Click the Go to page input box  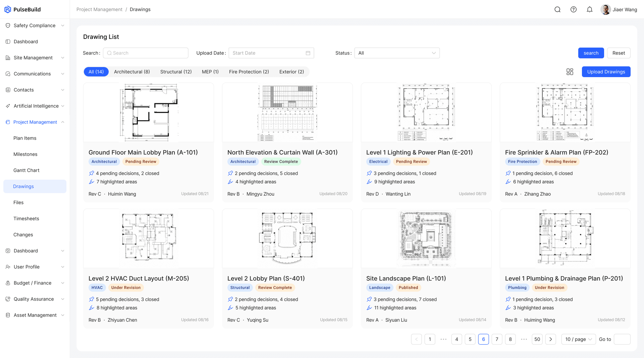click(x=622, y=339)
